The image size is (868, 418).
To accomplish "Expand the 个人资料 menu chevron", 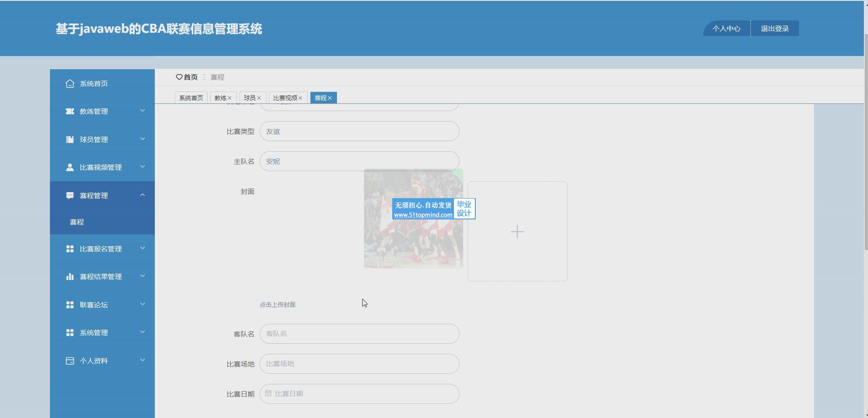I will [143, 360].
